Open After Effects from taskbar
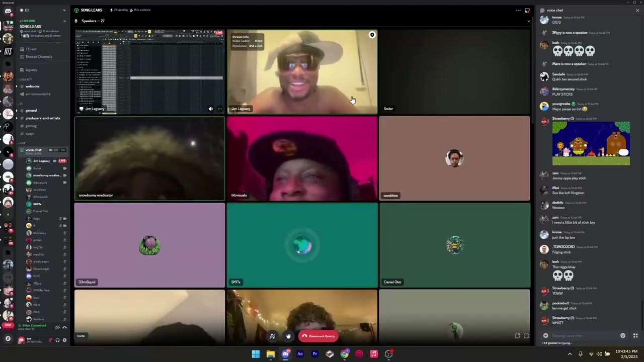The height and width of the screenshot is (362, 644). pyautogui.click(x=300, y=354)
